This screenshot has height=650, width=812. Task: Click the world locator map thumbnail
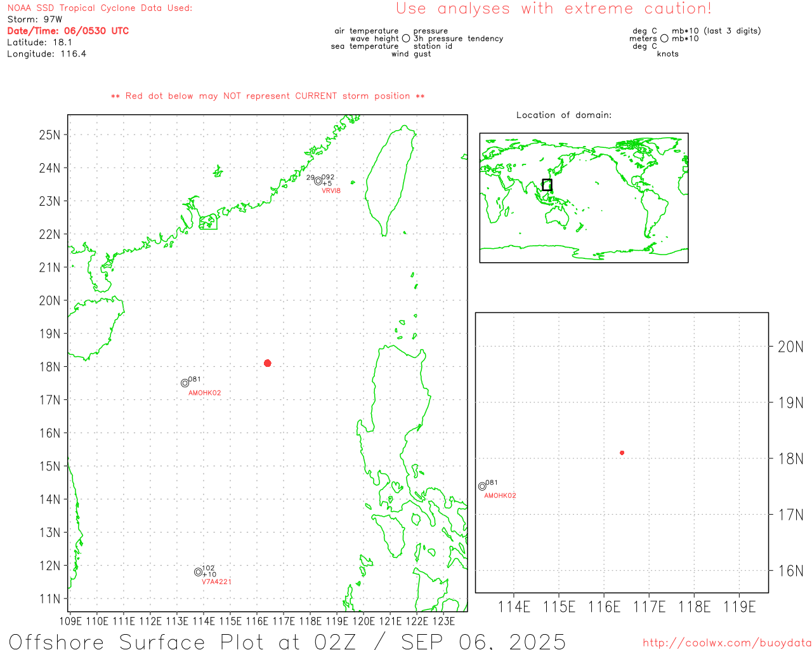click(584, 198)
